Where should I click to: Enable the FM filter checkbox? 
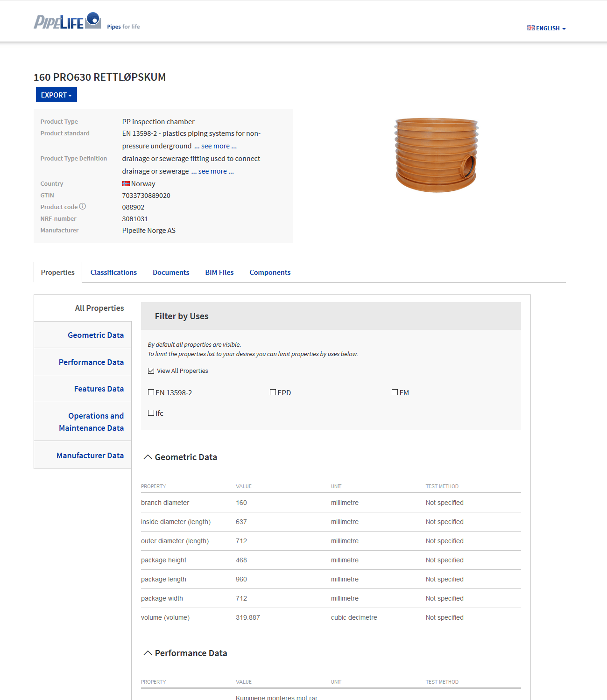click(x=395, y=392)
